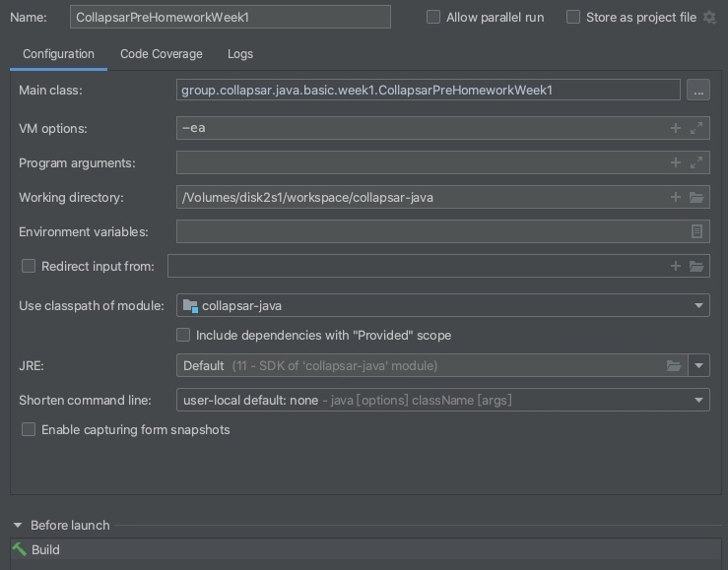Expand the Program arguments field editor

(x=697, y=162)
